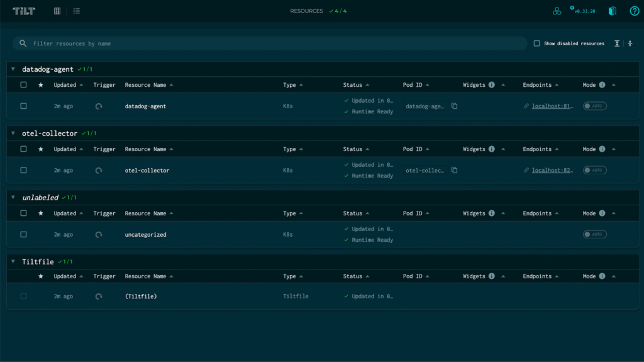
Task: Collapse the unlabeled group
Action: coord(13,198)
